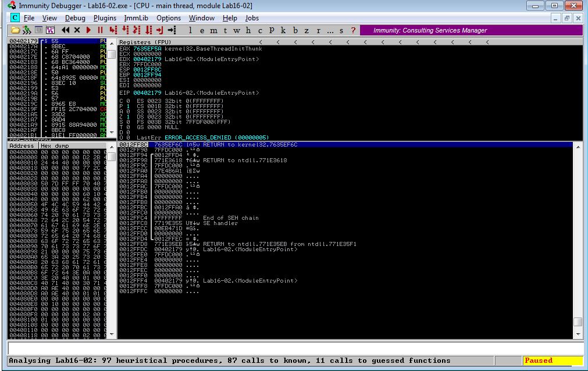Click the red question mark help icon
Screen dimensions: 588x371
point(353,30)
